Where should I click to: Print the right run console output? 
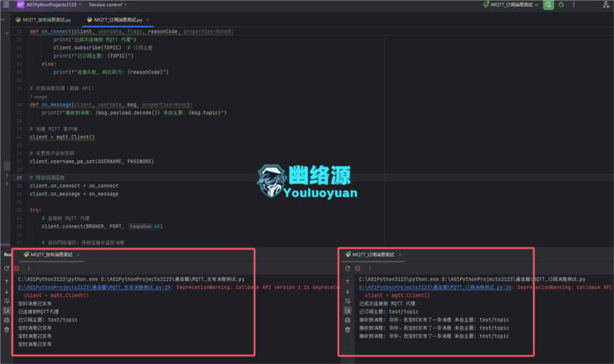pos(347,320)
